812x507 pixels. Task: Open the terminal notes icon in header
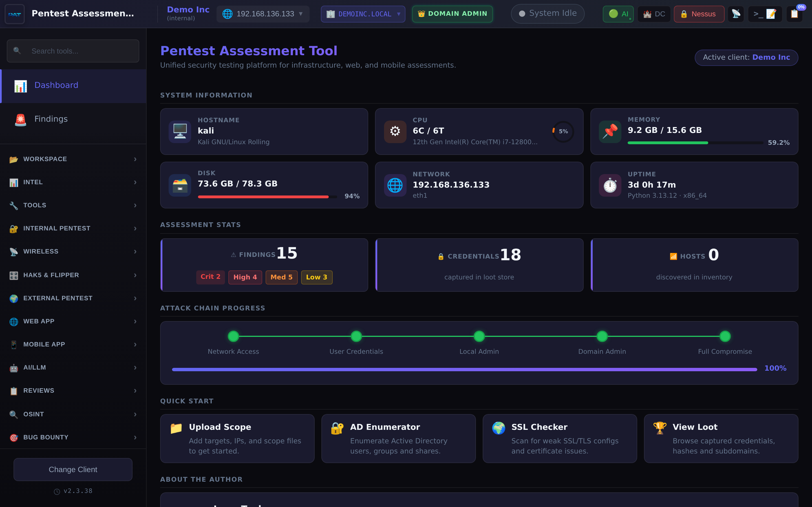coord(765,14)
